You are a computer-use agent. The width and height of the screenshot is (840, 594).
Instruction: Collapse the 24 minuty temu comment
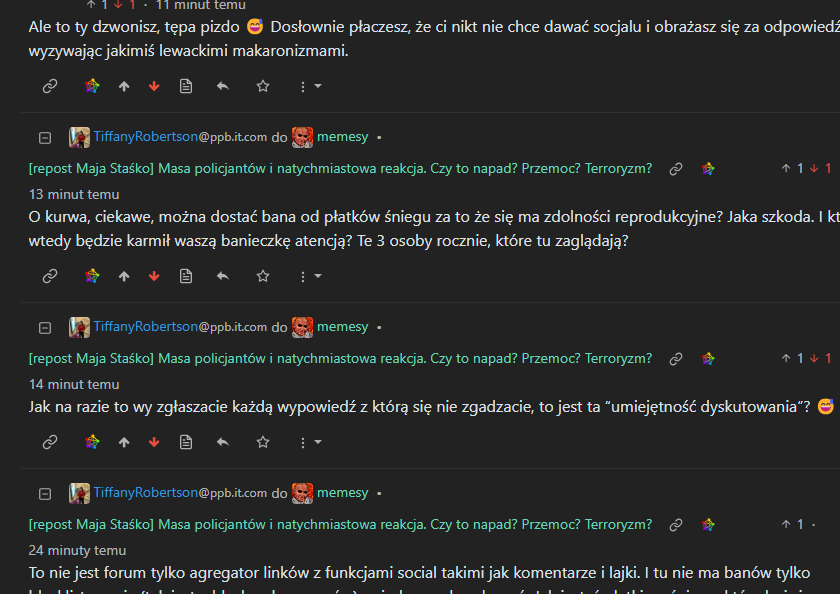(45, 494)
